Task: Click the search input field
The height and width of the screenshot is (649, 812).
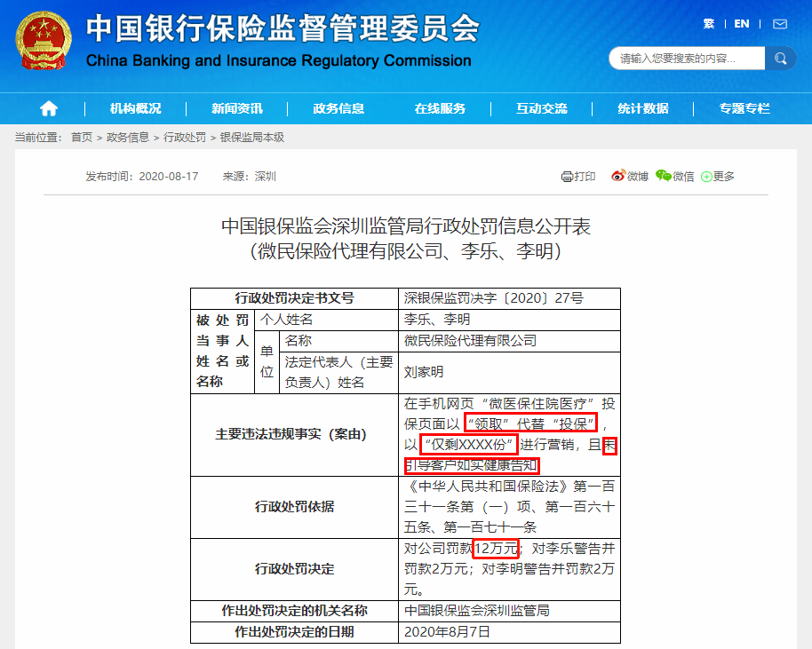Action: (x=687, y=59)
